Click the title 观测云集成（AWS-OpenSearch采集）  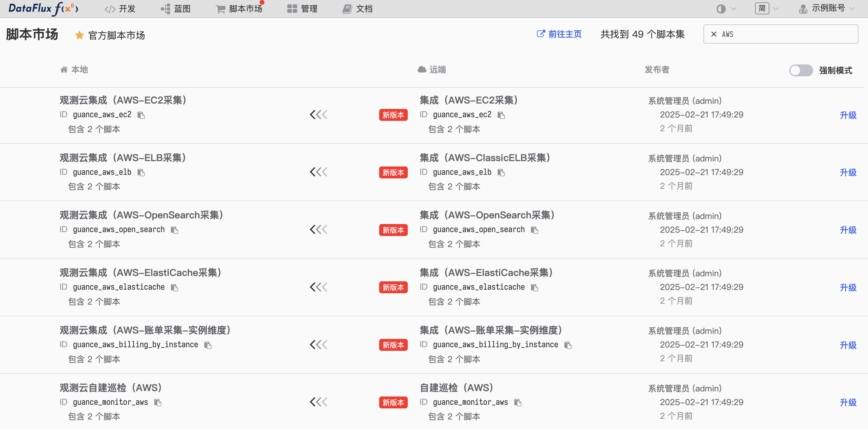click(142, 215)
